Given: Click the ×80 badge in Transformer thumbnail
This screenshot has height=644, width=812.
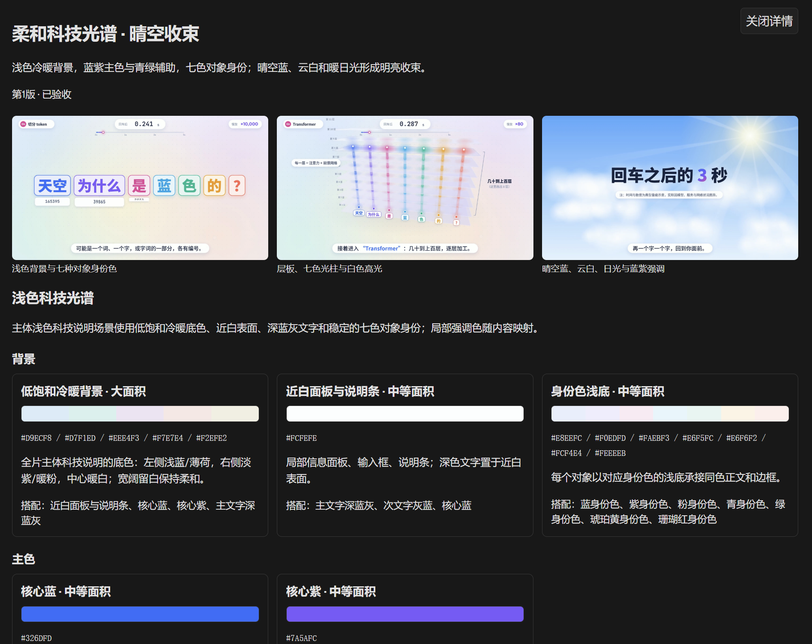Looking at the screenshot, I should 515,124.
